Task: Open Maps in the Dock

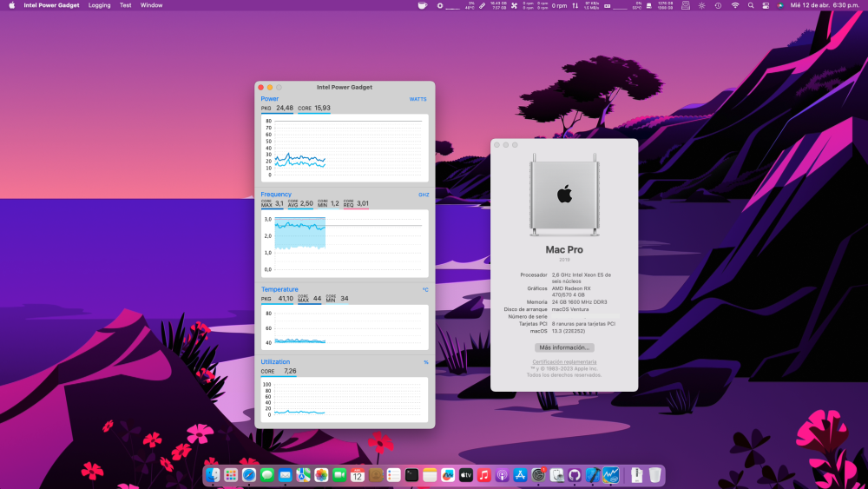Action: pos(303,475)
